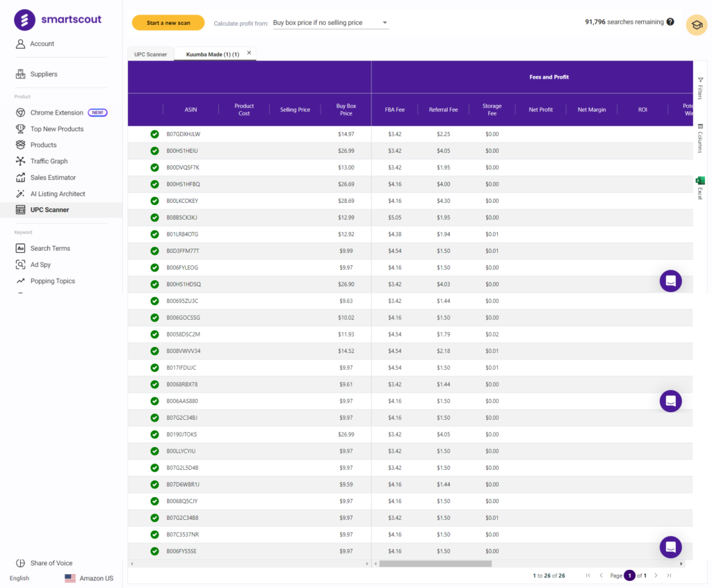Click green check for ASIN B006FYS5SE
Screen dimensions: 712x588
point(154,551)
